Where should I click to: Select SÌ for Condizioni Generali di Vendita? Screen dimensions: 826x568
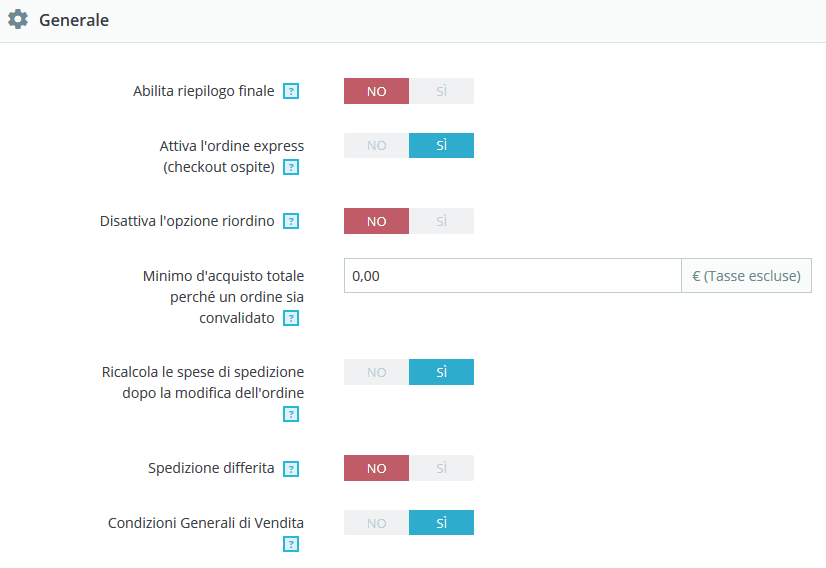click(x=441, y=523)
